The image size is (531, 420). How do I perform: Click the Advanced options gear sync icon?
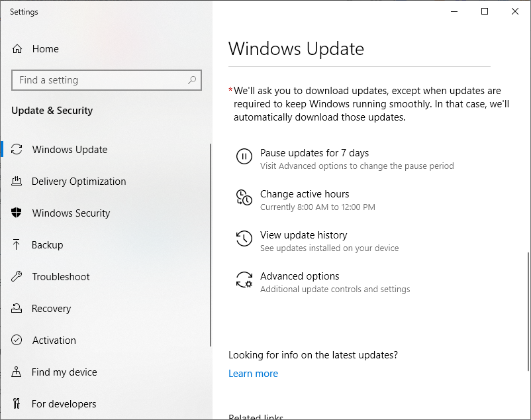tap(244, 280)
